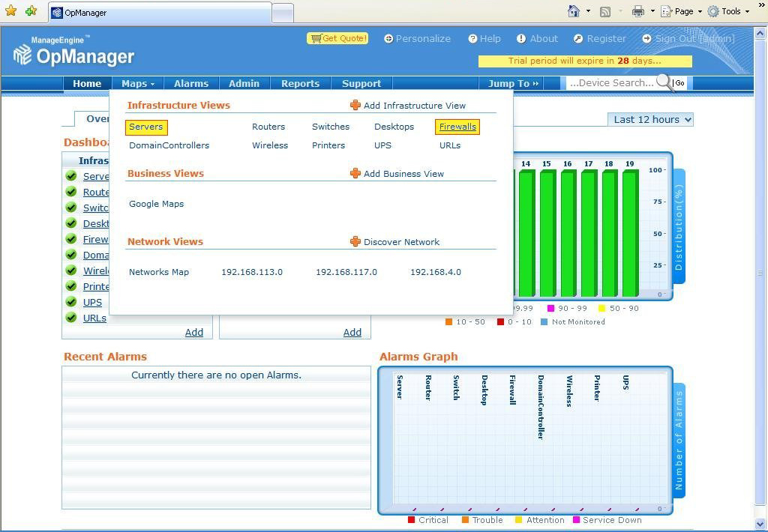Open Help via the question mark icon
The width and height of the screenshot is (768, 532).
tap(472, 39)
